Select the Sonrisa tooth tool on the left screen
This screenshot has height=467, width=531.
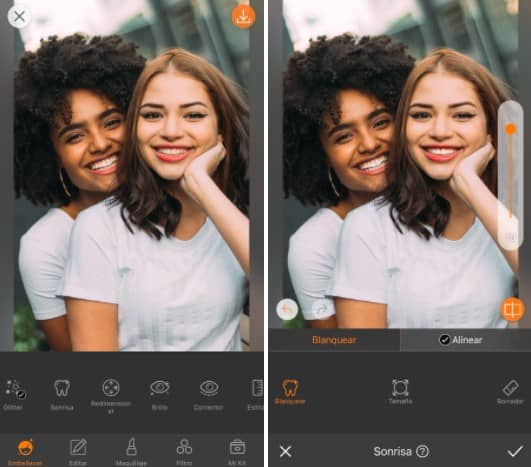pos(62,395)
